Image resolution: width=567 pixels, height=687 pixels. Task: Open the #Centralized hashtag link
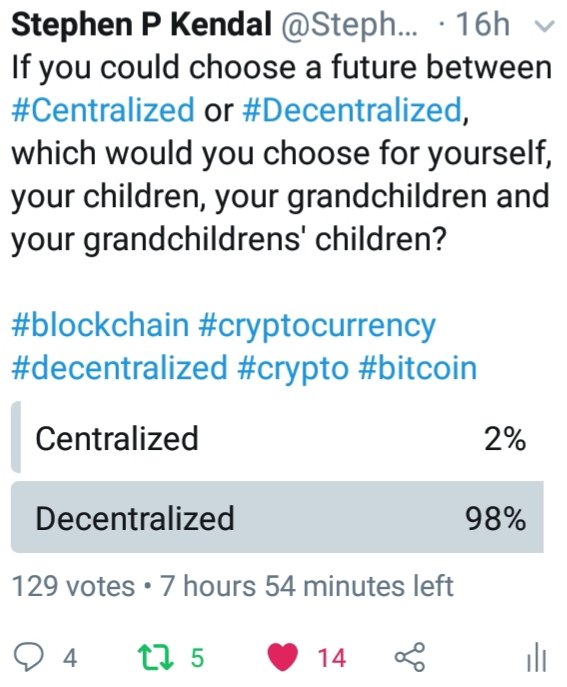pyautogui.click(x=103, y=110)
